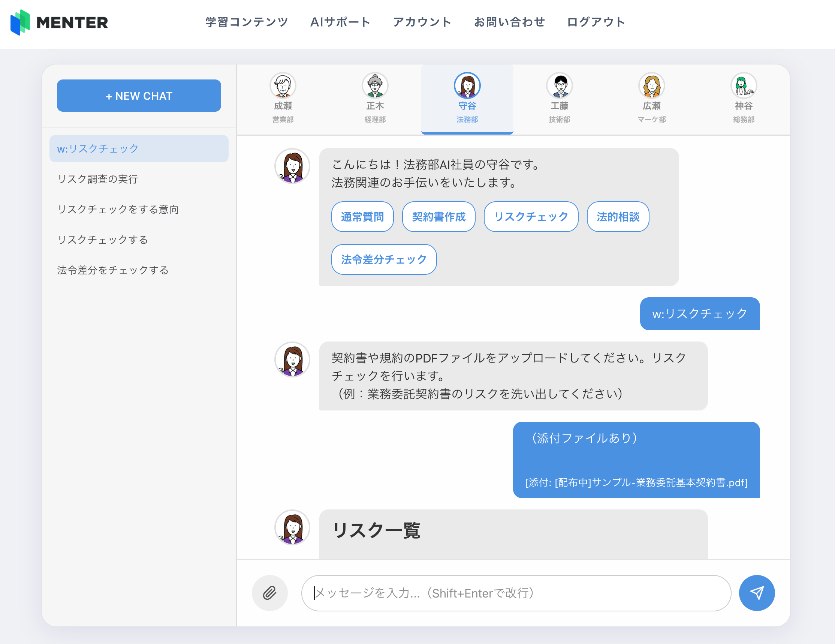Open the リスク調査の実行 chat history
835x644 pixels.
pyautogui.click(x=98, y=179)
